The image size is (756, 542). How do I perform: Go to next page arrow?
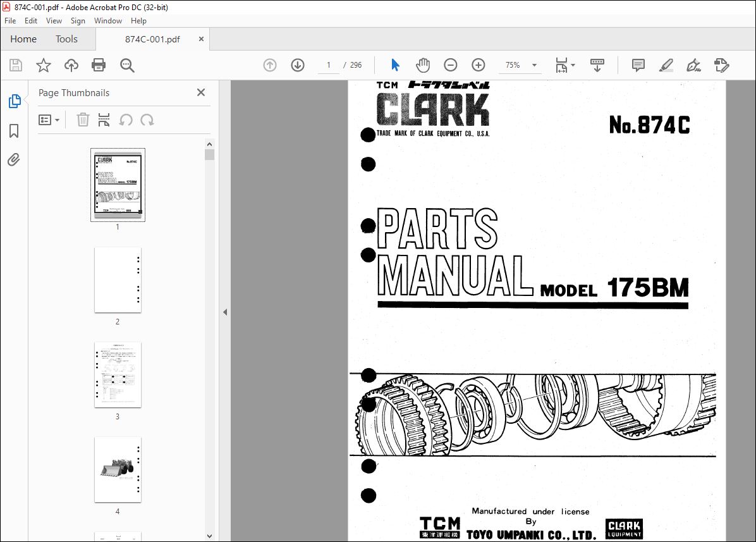(298, 65)
